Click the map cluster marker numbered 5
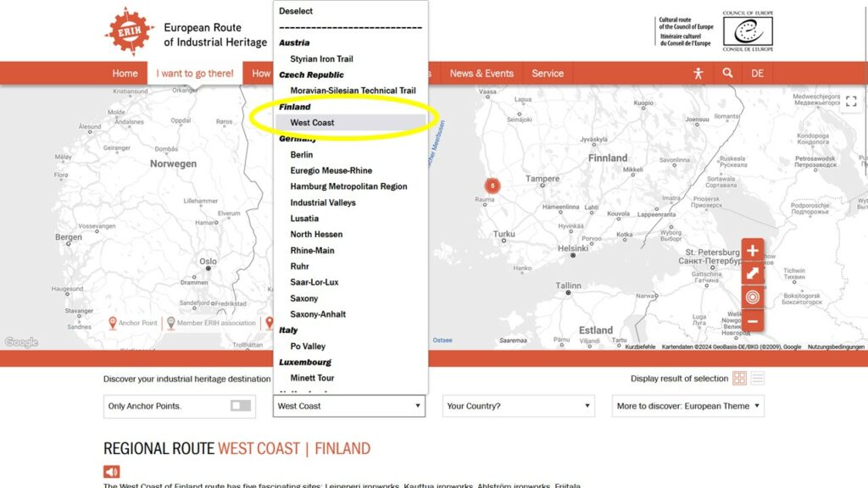The height and width of the screenshot is (488, 868). 492,186
